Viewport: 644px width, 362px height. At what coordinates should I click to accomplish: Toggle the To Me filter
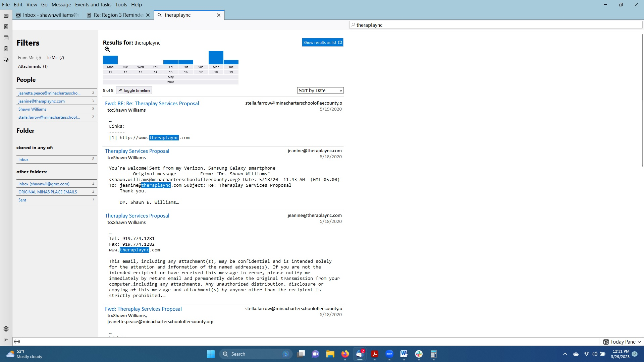(x=55, y=58)
